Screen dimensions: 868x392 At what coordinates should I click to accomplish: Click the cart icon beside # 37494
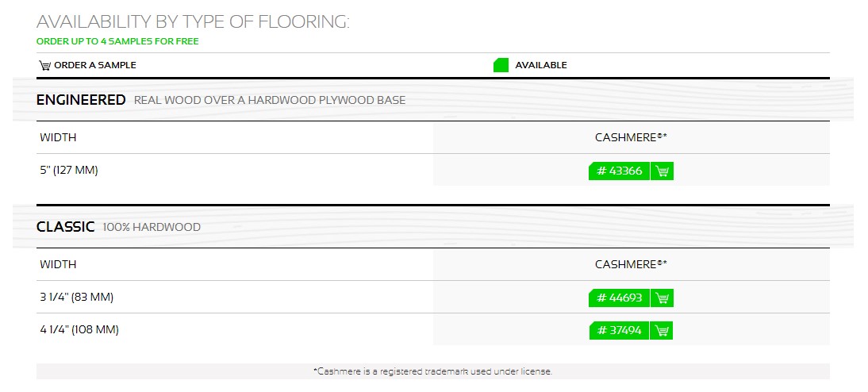pyautogui.click(x=662, y=331)
